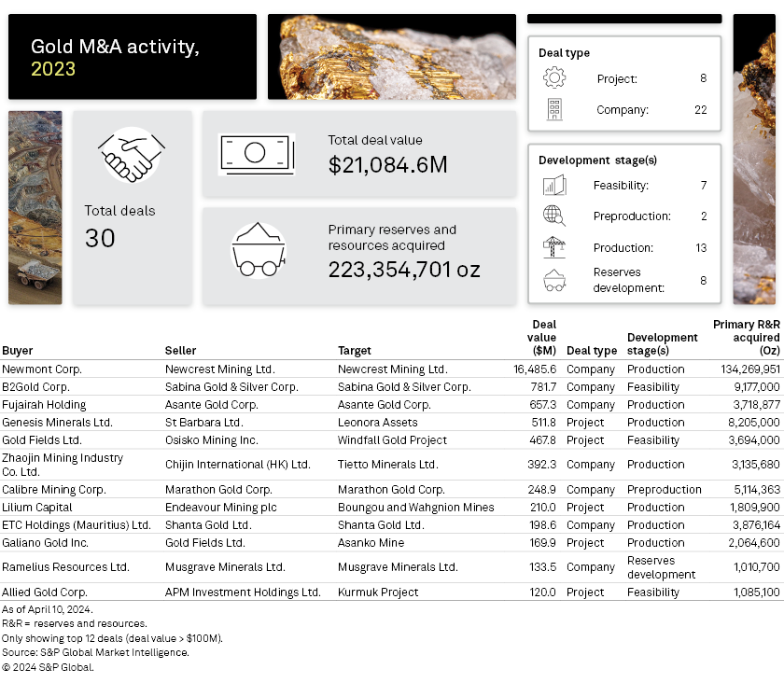The image size is (784, 683).
Task: Select the Newmont Corp. buyer cell
Action: click(42, 369)
